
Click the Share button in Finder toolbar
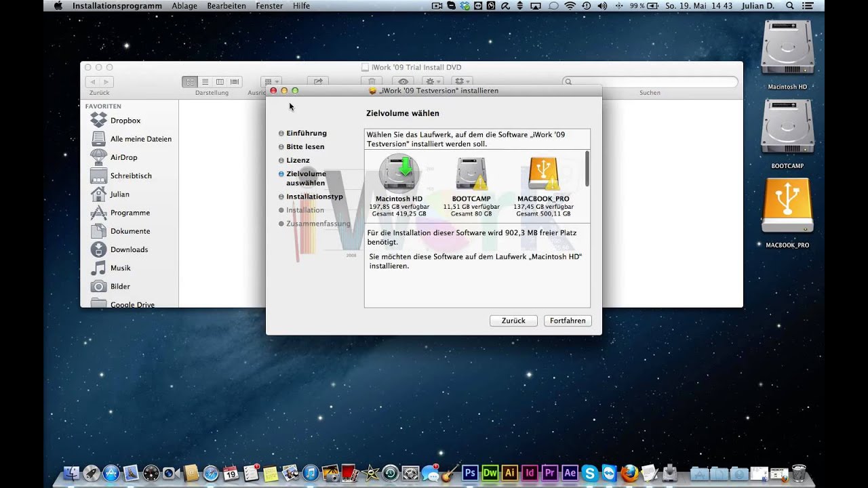(x=318, y=81)
